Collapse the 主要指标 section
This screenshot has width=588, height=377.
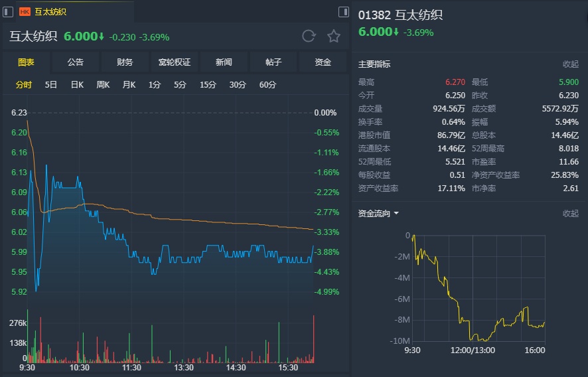(570, 64)
